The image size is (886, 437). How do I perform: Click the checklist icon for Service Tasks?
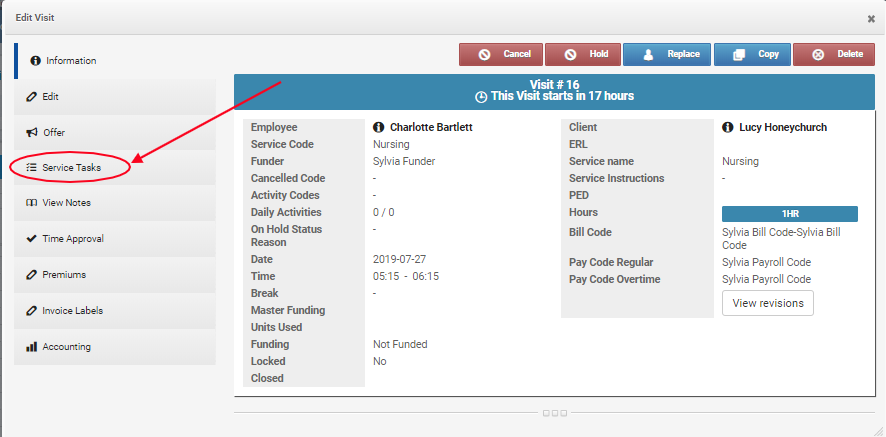[33, 168]
